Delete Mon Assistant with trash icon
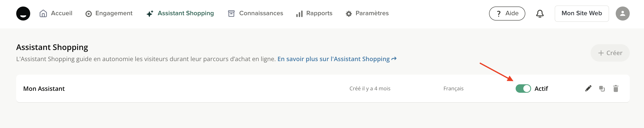The width and height of the screenshot is (644, 128). point(615,88)
